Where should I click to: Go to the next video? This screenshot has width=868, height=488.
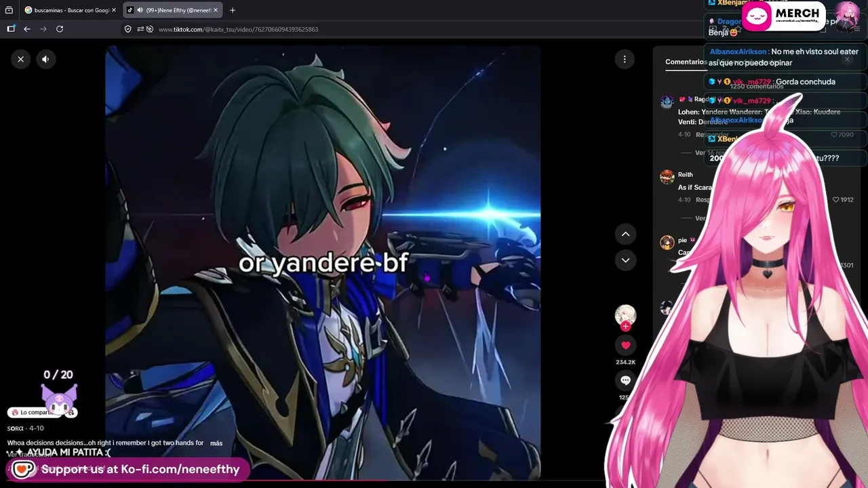(x=625, y=260)
